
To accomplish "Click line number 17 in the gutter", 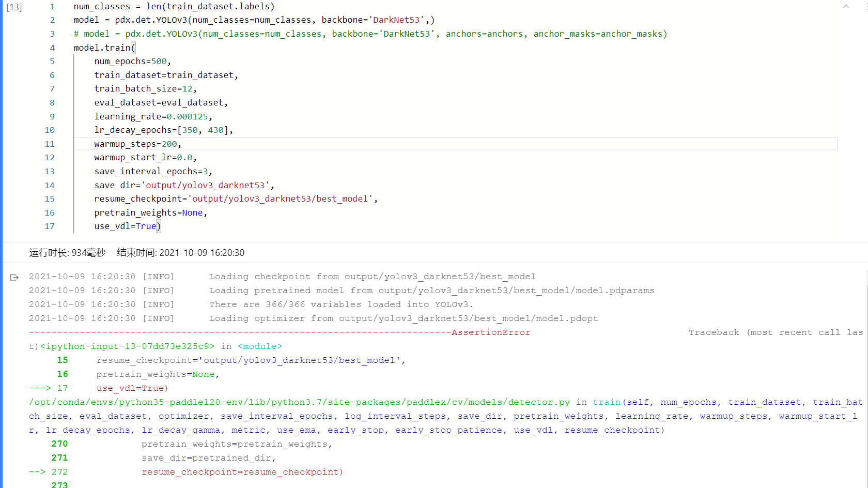I will 50,226.
